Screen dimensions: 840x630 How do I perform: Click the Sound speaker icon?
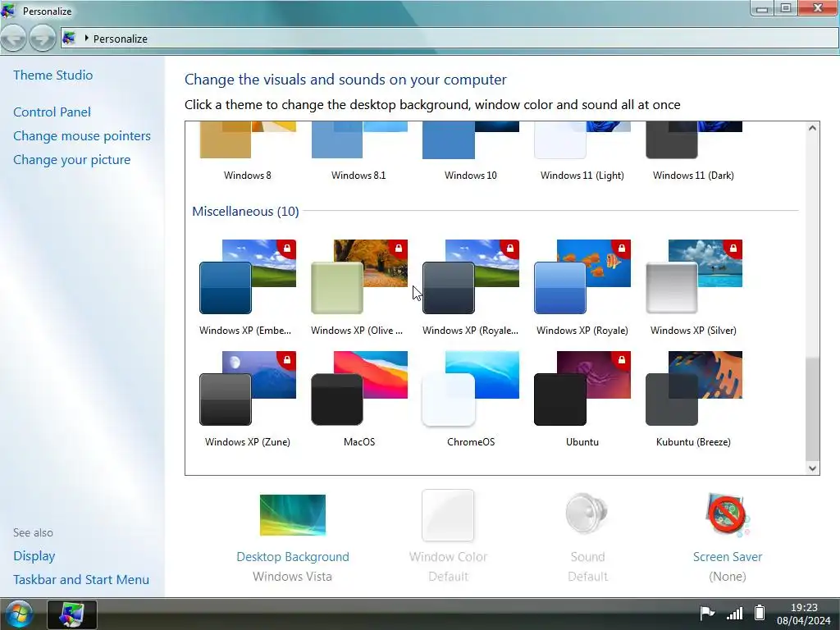(587, 514)
